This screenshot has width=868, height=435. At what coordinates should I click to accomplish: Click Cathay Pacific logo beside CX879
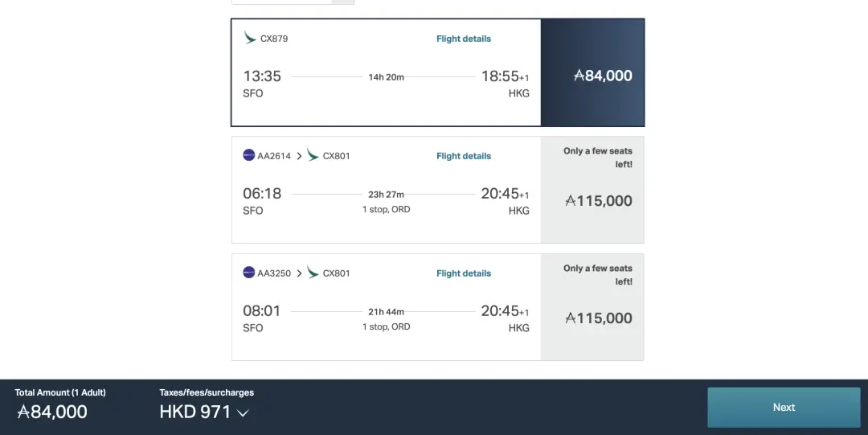click(x=250, y=38)
